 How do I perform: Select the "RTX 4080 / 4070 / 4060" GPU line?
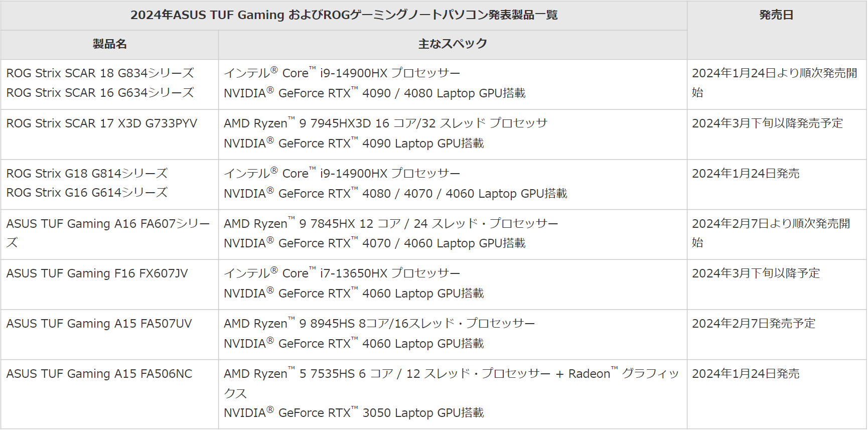[x=396, y=194]
